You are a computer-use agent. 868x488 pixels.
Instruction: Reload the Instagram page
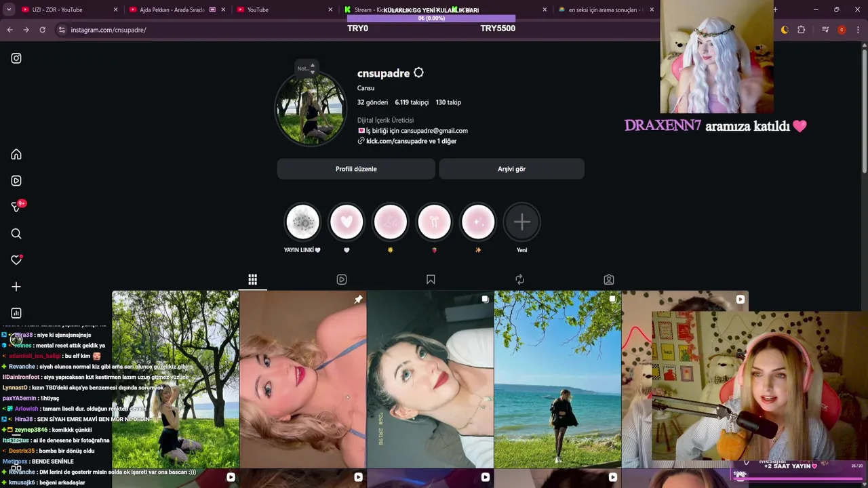(42, 30)
